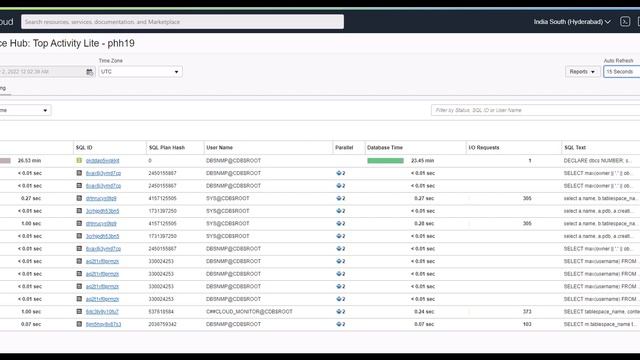Select the '0.07 sec' database time cell

pyautogui.click(x=424, y=324)
